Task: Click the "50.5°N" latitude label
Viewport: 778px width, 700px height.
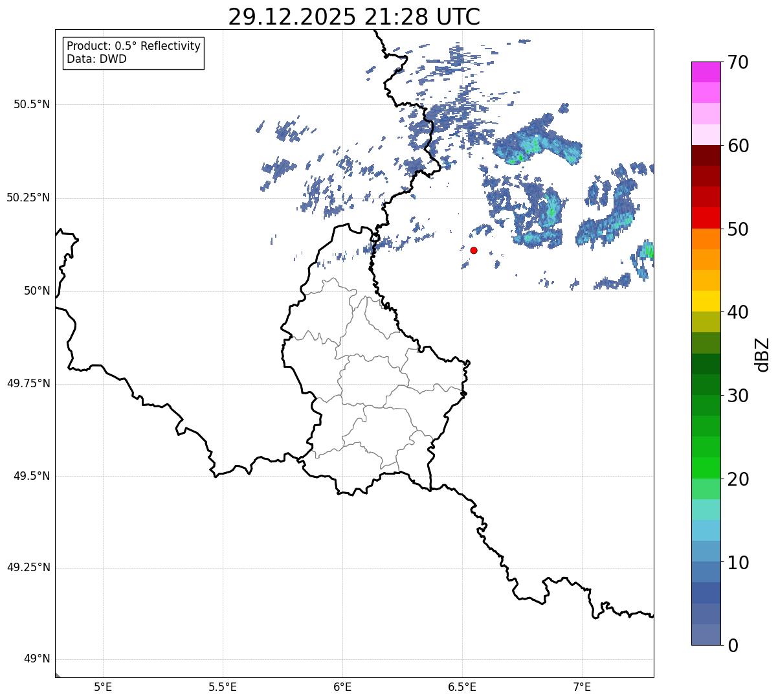Action: [32, 105]
